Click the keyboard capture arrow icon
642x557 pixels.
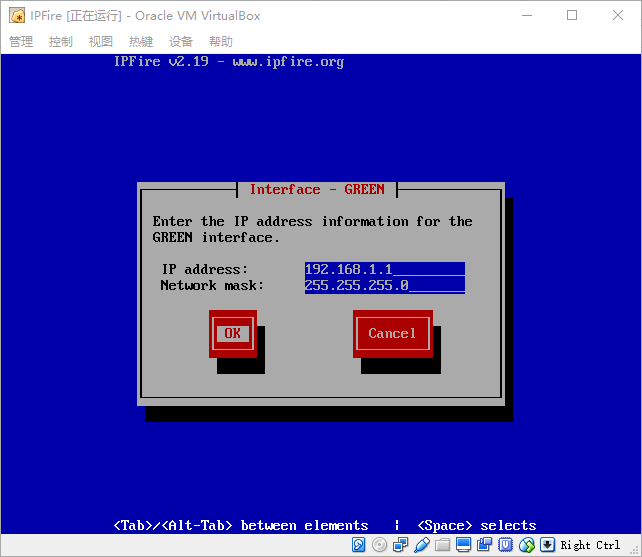pos(547,545)
